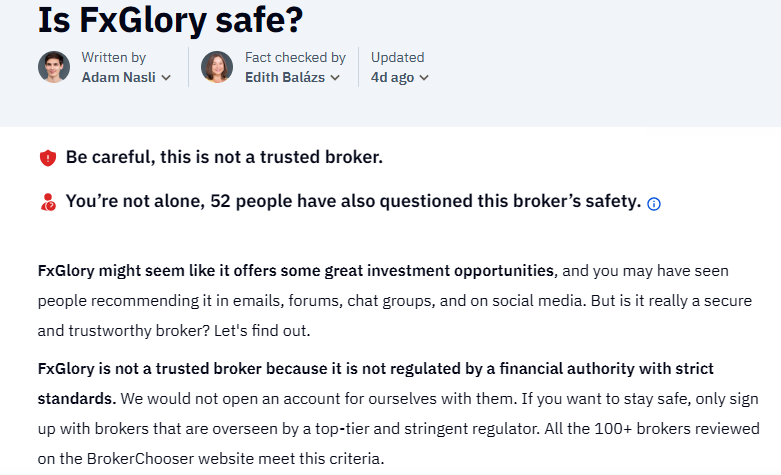Expand the chevron next to Adam Nasli
This screenshot has height=475, width=781.
click(166, 78)
